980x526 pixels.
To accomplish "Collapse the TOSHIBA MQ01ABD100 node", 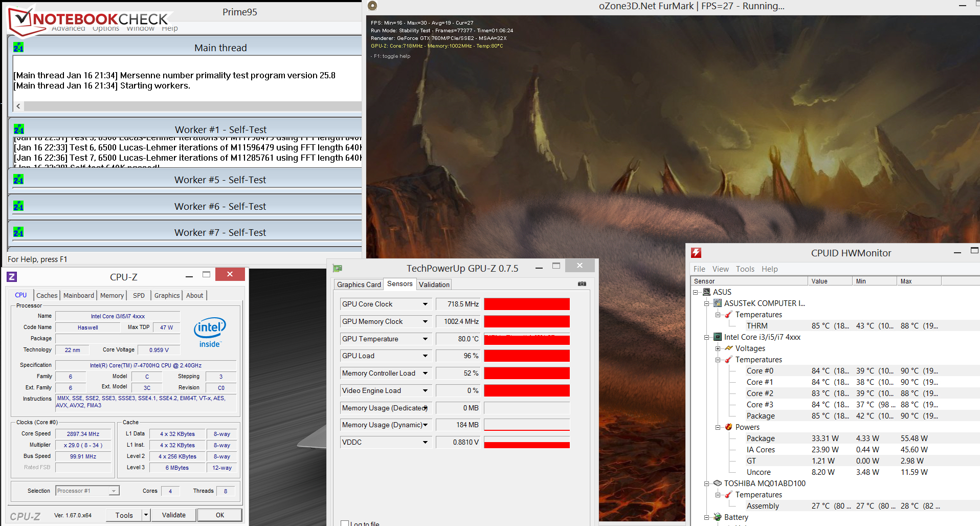I will [707, 484].
